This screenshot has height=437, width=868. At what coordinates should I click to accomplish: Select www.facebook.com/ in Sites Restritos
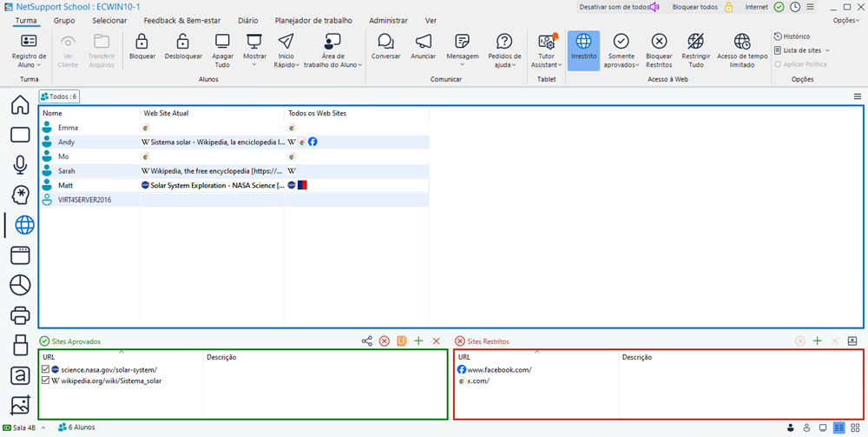(495, 369)
